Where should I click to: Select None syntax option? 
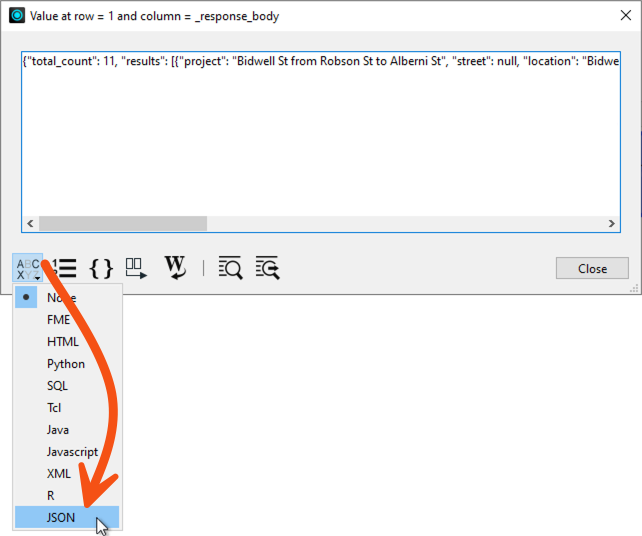pos(61,297)
